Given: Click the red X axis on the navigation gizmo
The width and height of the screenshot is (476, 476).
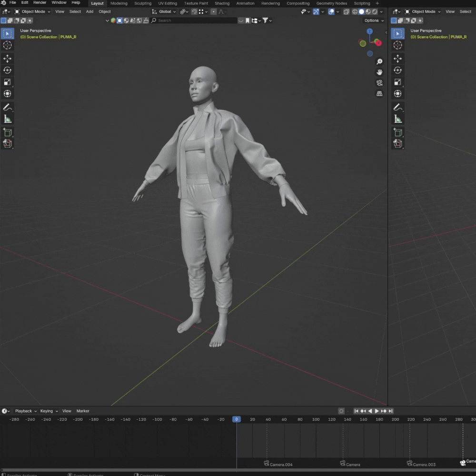Looking at the screenshot, I should coord(378,43).
